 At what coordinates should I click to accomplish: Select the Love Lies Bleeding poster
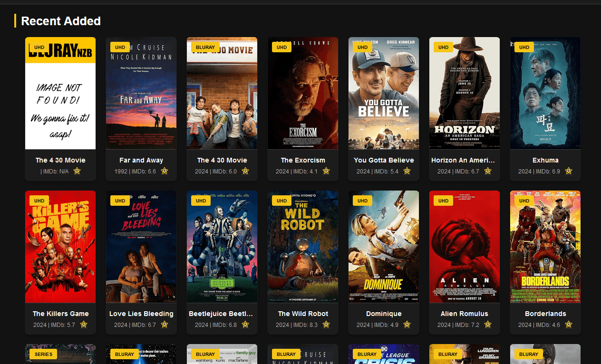[x=141, y=247]
